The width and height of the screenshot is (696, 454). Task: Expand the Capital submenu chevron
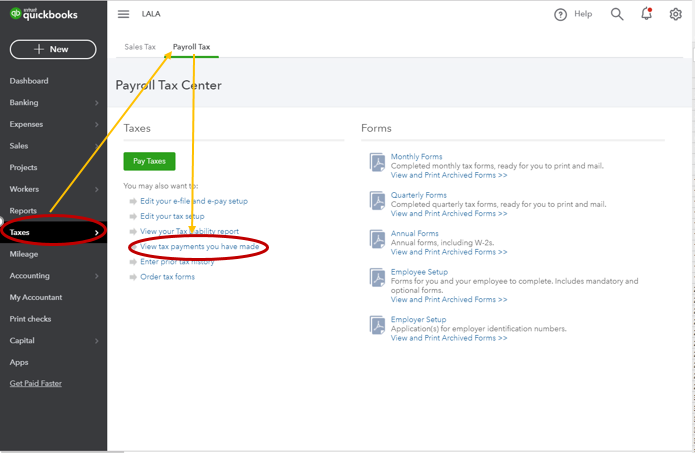tap(96, 341)
